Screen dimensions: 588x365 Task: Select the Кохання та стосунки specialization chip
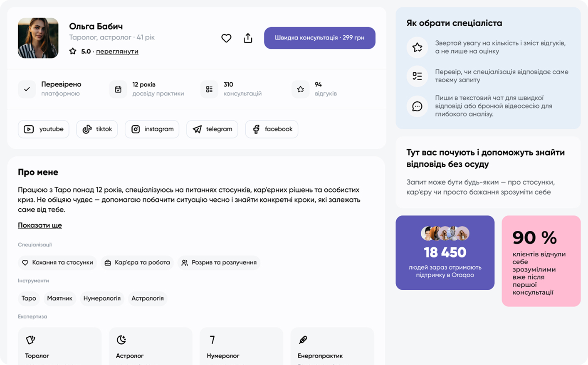(57, 263)
